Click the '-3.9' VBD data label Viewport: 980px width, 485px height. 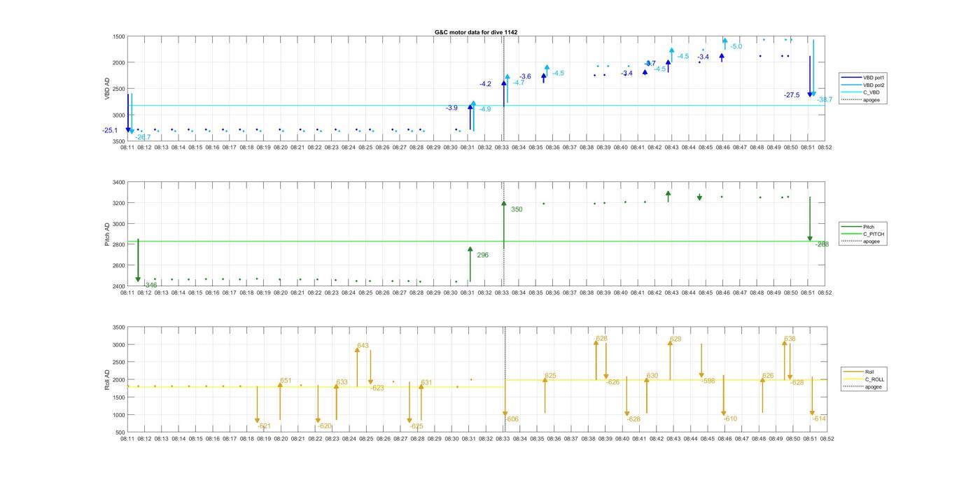(x=451, y=108)
